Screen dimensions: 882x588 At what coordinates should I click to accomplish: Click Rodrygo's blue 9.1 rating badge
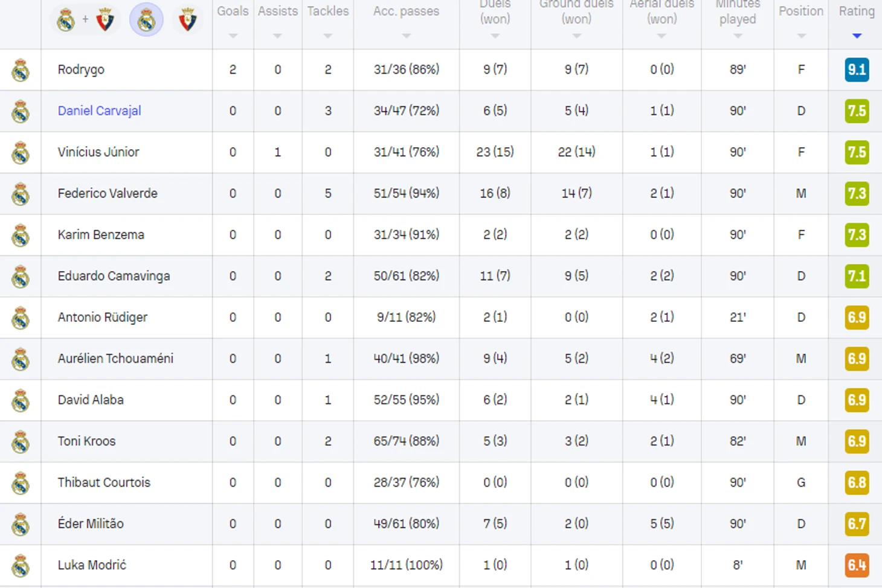pos(856,70)
